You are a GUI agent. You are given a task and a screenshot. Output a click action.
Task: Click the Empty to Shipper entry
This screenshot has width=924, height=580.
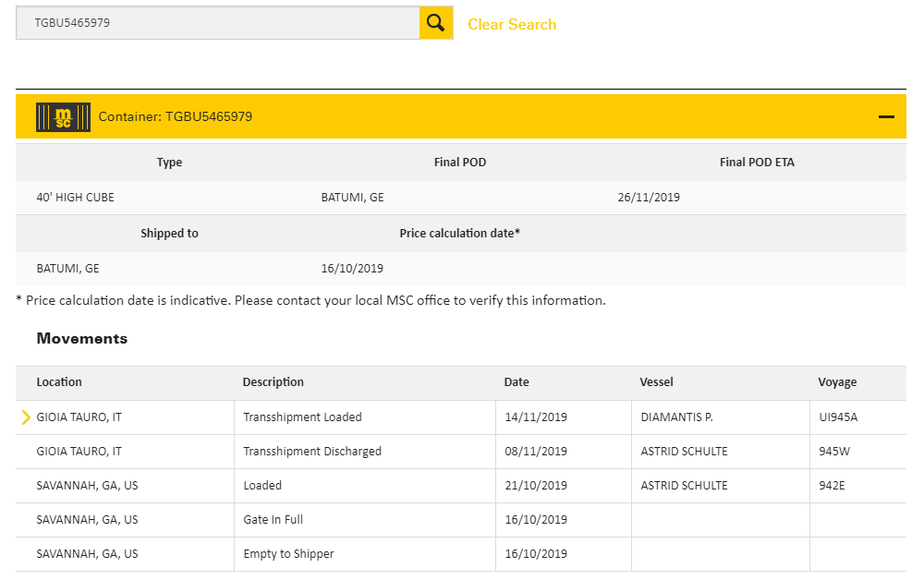pos(288,554)
